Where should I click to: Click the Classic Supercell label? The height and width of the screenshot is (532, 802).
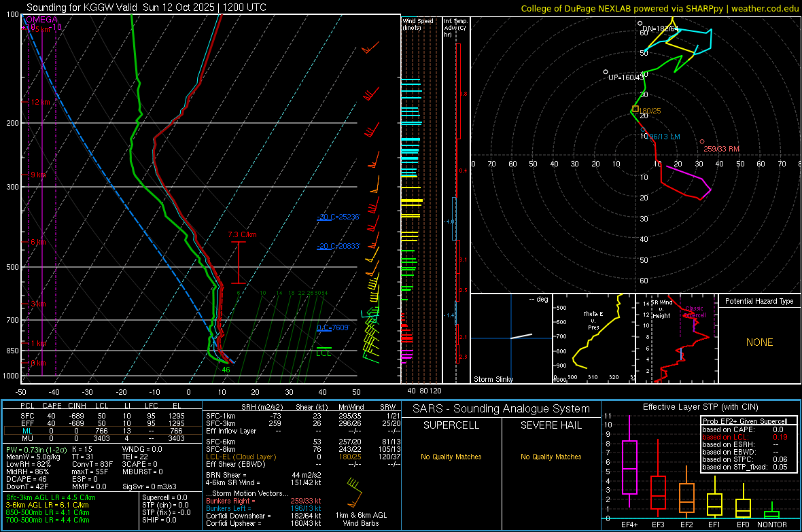point(695,312)
